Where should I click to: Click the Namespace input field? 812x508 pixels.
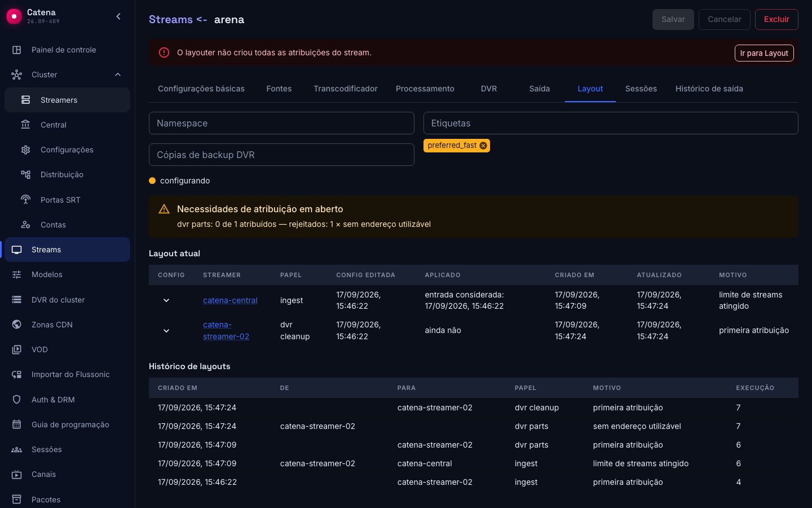[x=281, y=123]
